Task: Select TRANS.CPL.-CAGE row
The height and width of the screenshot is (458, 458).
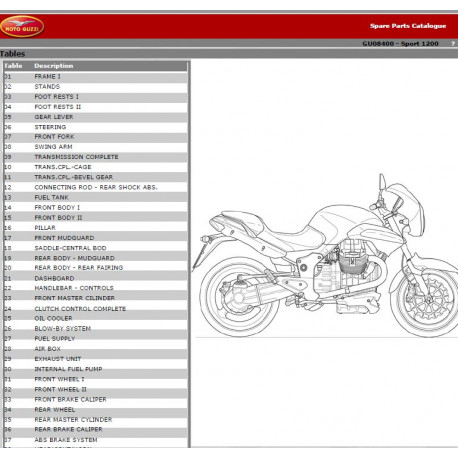Action: [x=96, y=167]
